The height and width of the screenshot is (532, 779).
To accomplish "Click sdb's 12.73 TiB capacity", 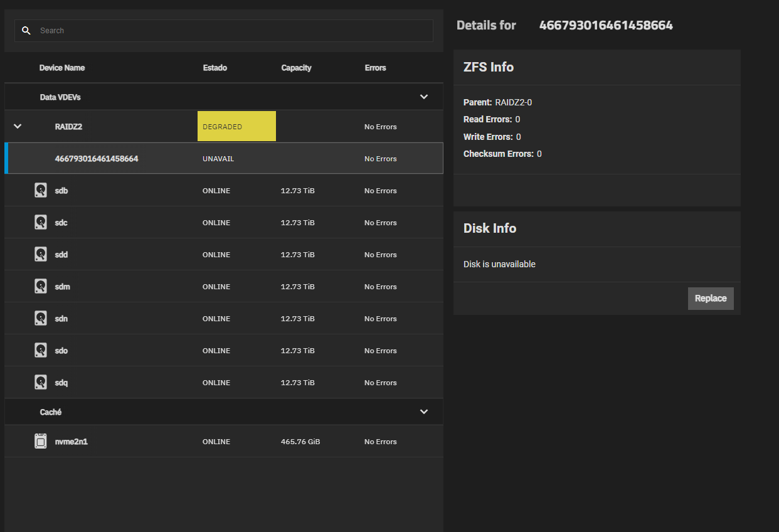I will [298, 191].
